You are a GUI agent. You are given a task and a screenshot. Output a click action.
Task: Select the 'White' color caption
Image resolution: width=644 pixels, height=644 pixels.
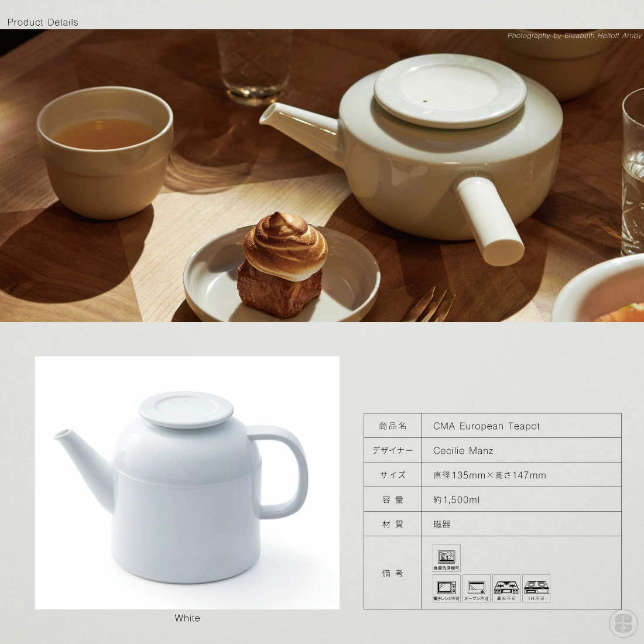[187, 618]
